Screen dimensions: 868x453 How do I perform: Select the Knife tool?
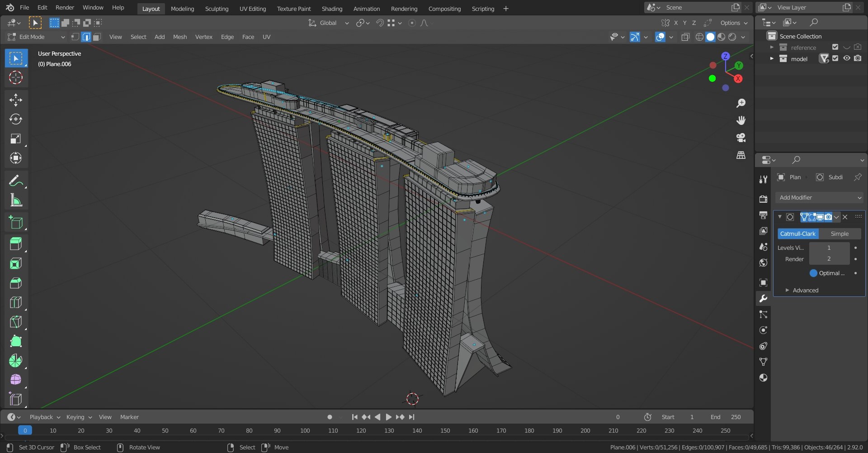click(x=16, y=322)
